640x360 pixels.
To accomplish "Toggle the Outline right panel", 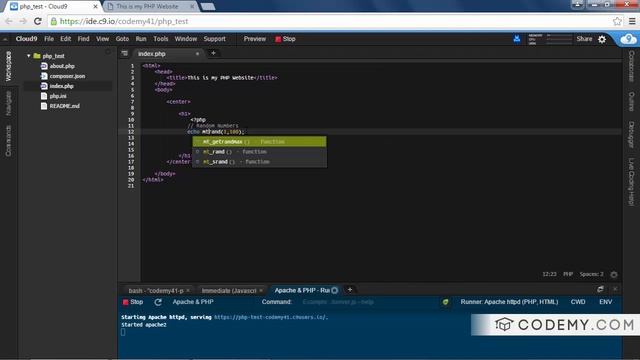I will pyautogui.click(x=631, y=101).
